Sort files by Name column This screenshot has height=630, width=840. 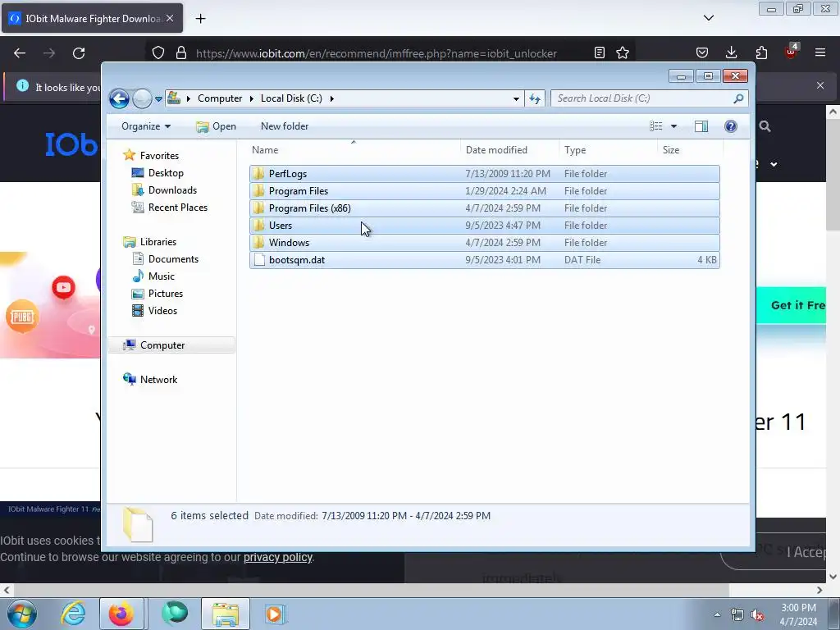354,150
